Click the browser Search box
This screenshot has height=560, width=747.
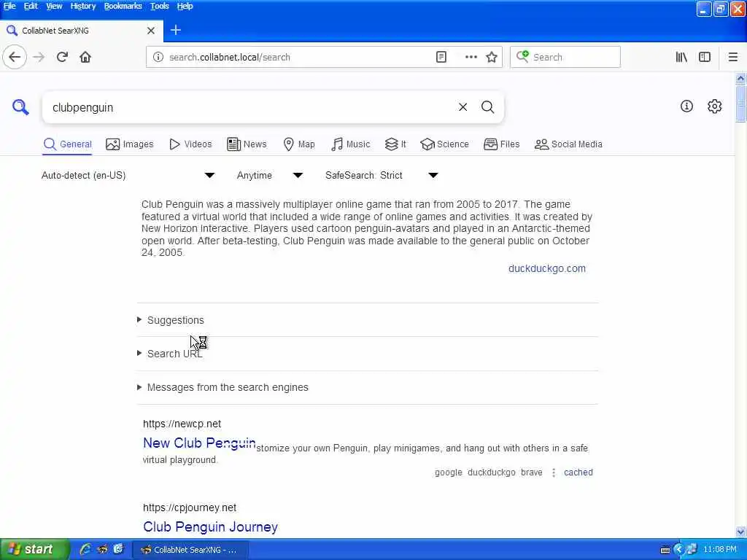click(565, 57)
